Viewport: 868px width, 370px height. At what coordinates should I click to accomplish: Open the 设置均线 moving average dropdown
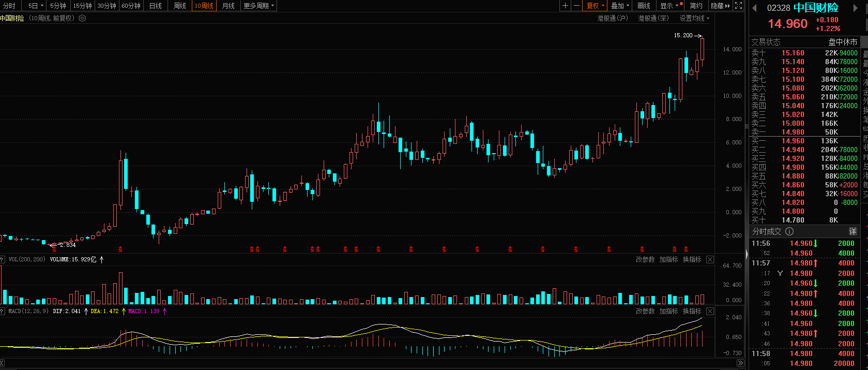coord(694,18)
